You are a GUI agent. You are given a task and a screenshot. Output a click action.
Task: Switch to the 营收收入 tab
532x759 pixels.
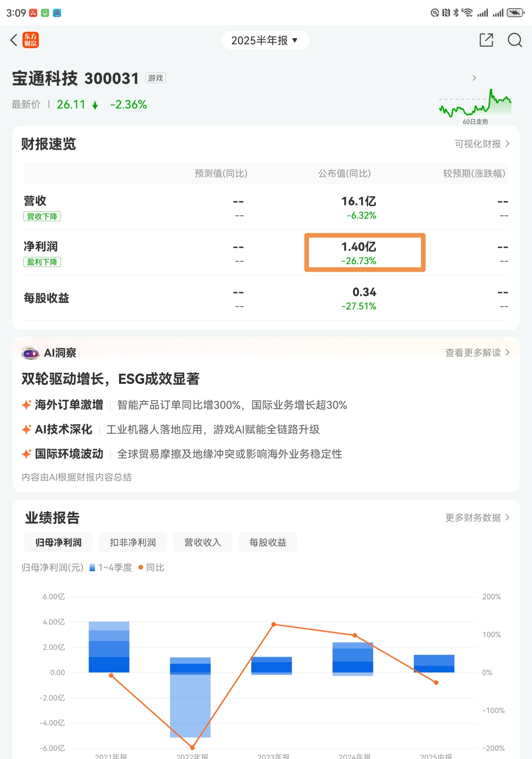tap(203, 543)
